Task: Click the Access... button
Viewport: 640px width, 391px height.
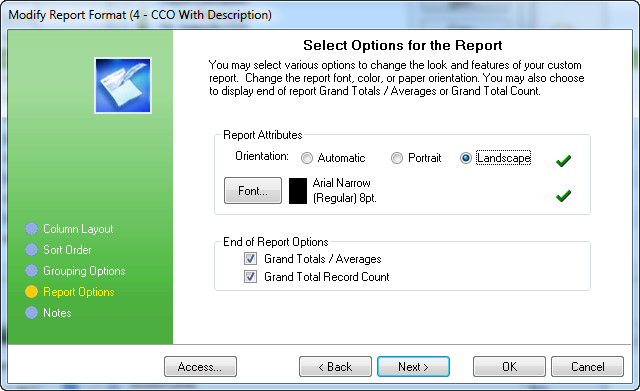Action: pyautogui.click(x=200, y=367)
